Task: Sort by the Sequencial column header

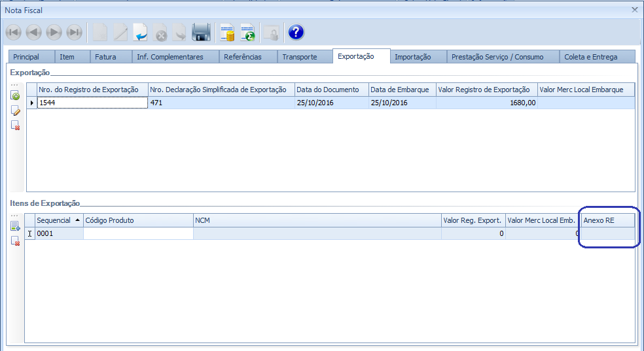Action: click(54, 220)
